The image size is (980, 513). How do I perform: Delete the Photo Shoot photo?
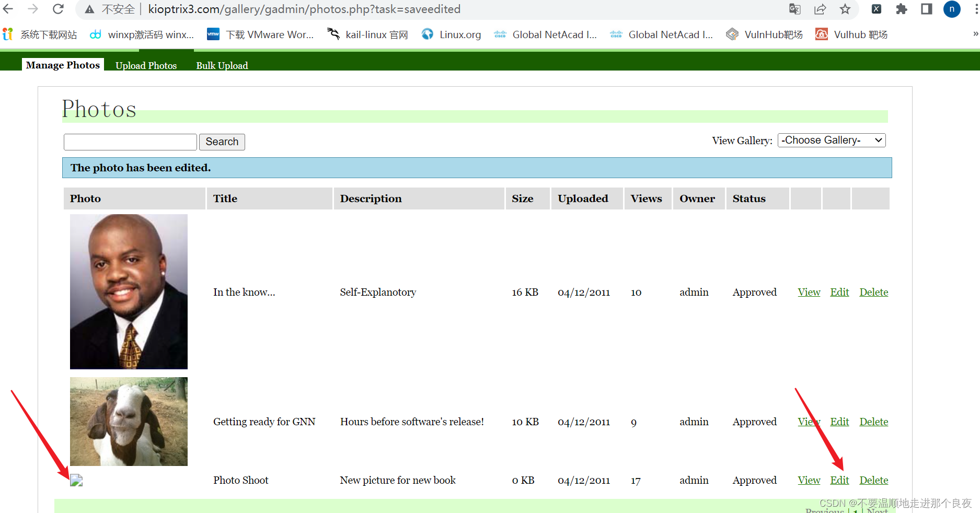click(874, 480)
